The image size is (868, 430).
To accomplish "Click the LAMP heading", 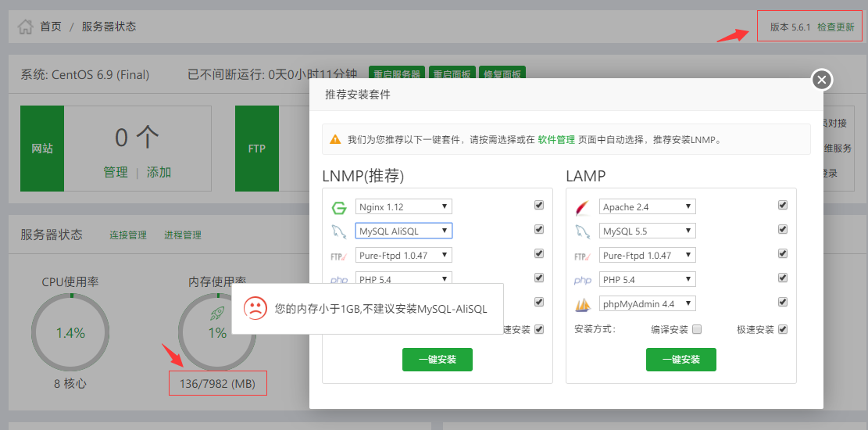I will pyautogui.click(x=586, y=176).
